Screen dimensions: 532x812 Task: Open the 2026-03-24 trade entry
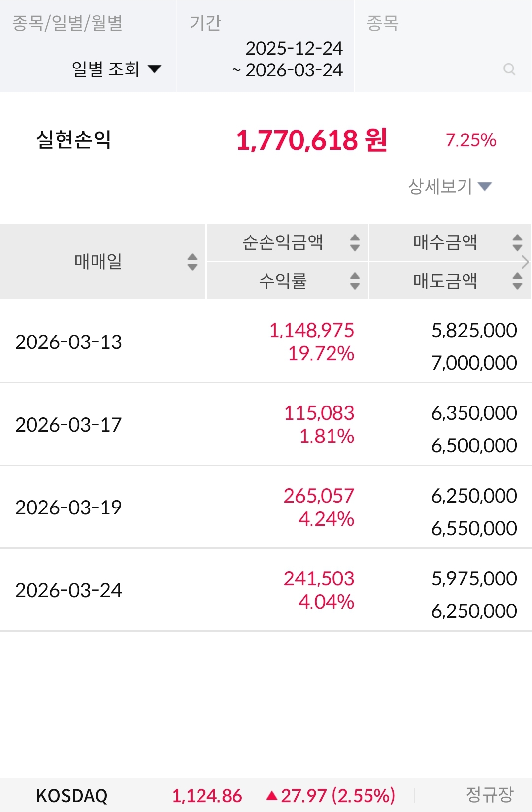[x=266, y=590]
